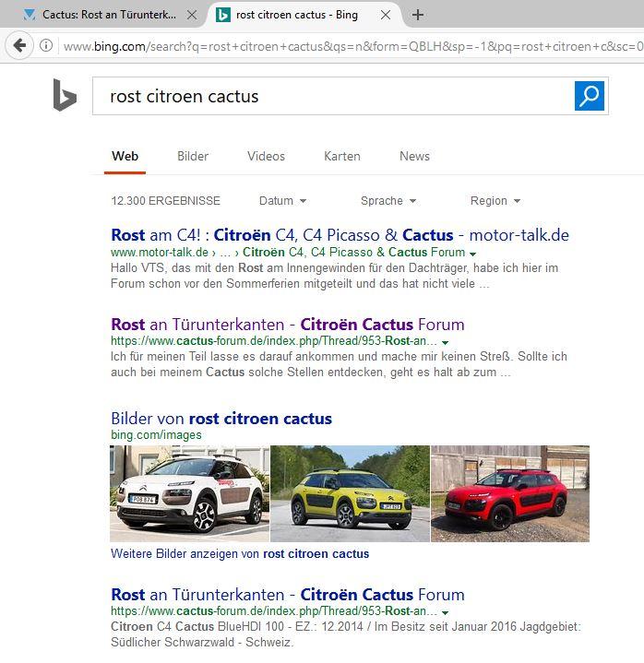Screen dimensions: 644x663
Task: Click the 'Citroën C4, C4 Picasso & Cactus Forum' breadcrumb
Action: [x=353, y=252]
